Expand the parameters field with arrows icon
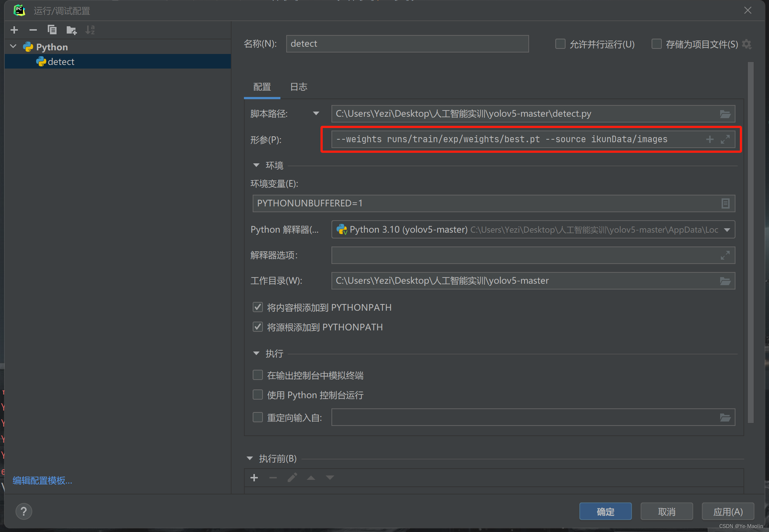This screenshot has width=769, height=532. [725, 139]
